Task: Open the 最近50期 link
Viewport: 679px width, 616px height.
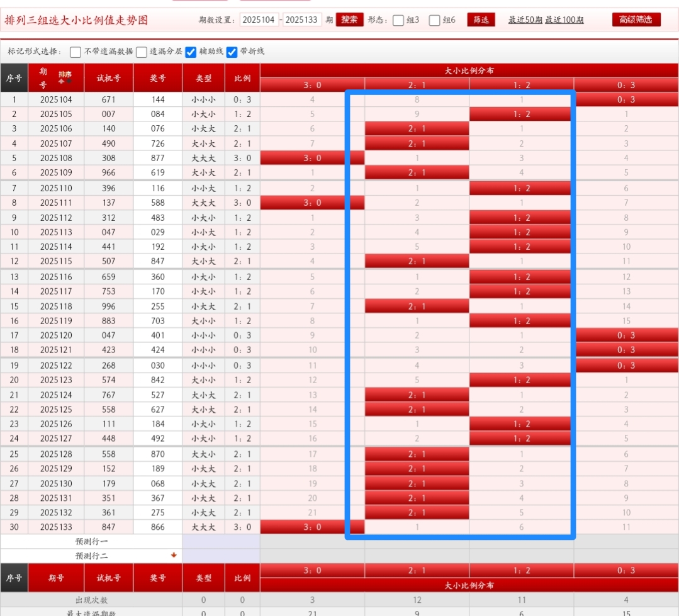Action: point(525,20)
